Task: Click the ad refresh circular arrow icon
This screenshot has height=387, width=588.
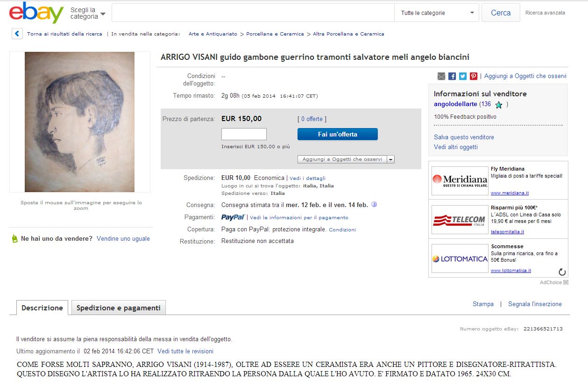Action: pos(562,272)
